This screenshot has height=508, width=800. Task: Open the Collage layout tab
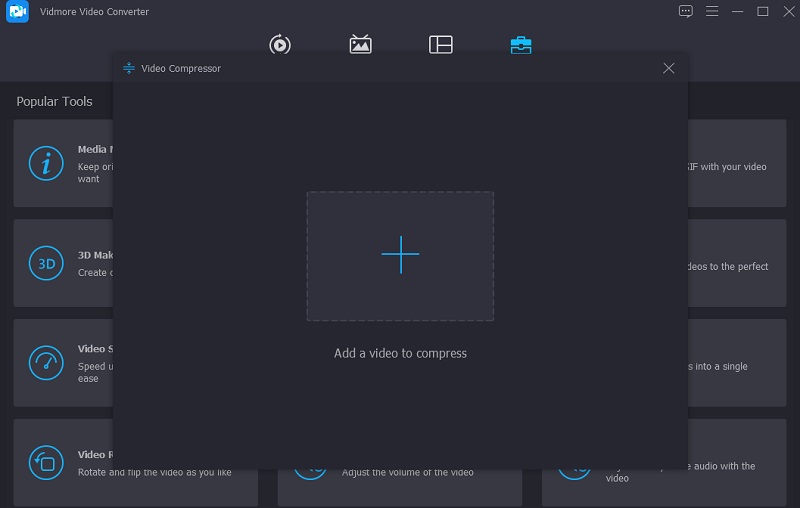[441, 45]
